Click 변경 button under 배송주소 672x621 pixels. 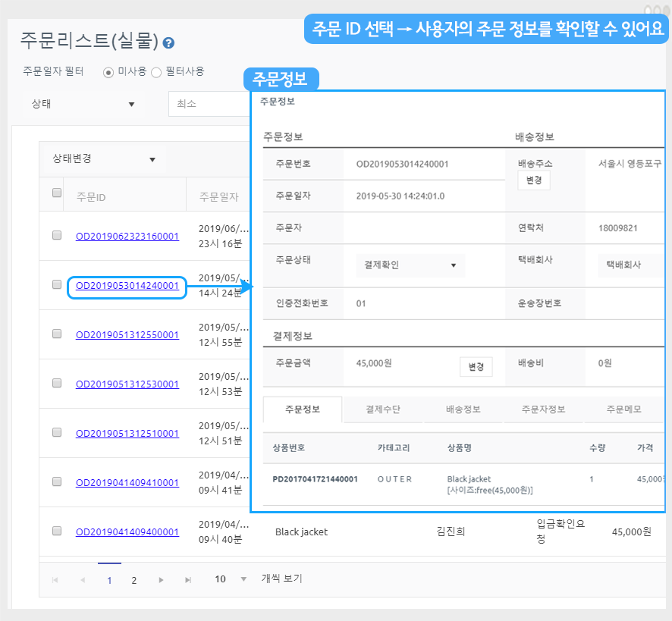point(533,180)
